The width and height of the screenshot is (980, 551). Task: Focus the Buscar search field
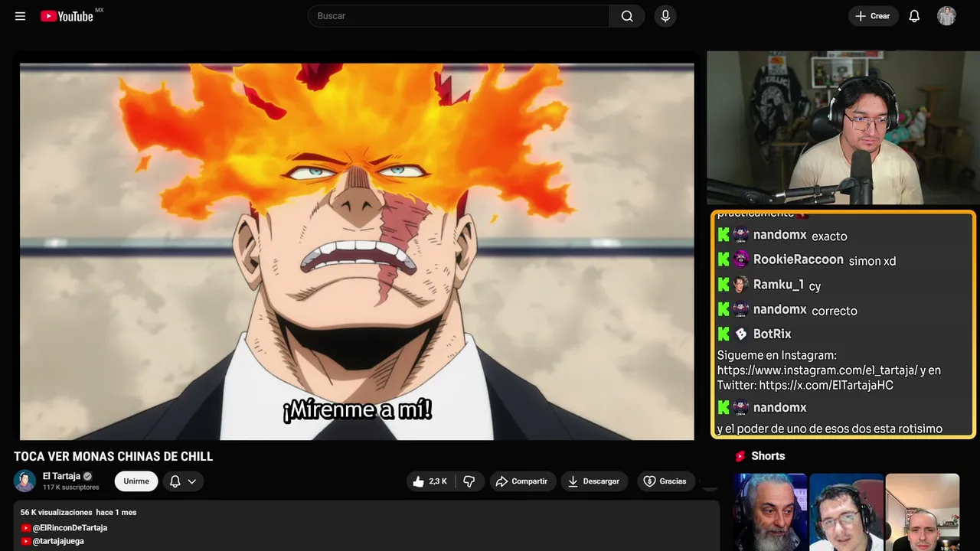(459, 16)
